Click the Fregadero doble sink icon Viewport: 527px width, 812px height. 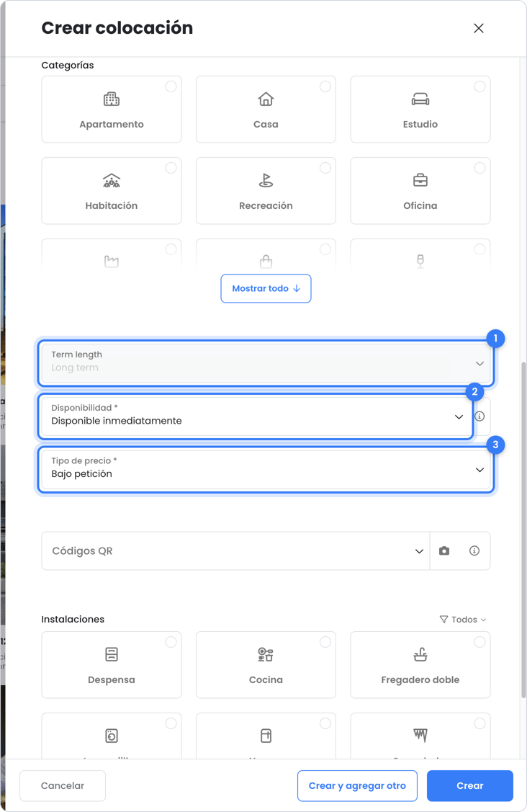click(x=420, y=654)
